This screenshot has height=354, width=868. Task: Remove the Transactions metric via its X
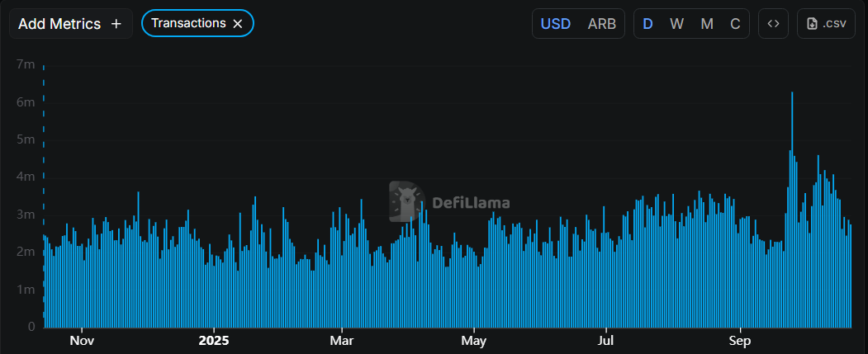coord(238,24)
